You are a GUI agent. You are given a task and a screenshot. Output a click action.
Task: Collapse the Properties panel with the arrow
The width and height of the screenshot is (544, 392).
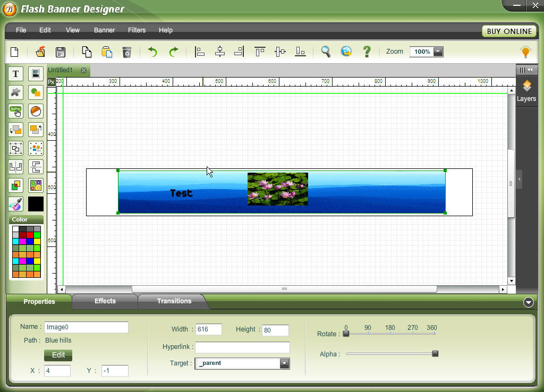pyautogui.click(x=529, y=302)
